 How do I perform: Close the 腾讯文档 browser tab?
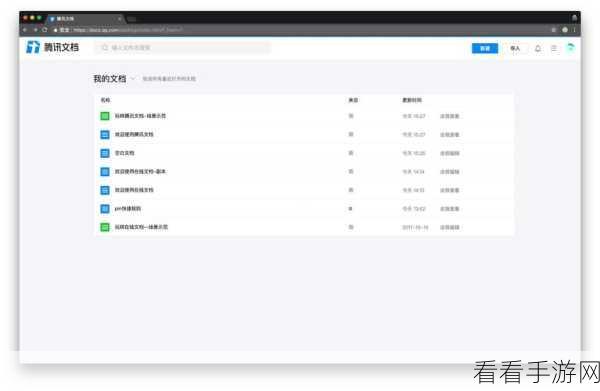119,18
